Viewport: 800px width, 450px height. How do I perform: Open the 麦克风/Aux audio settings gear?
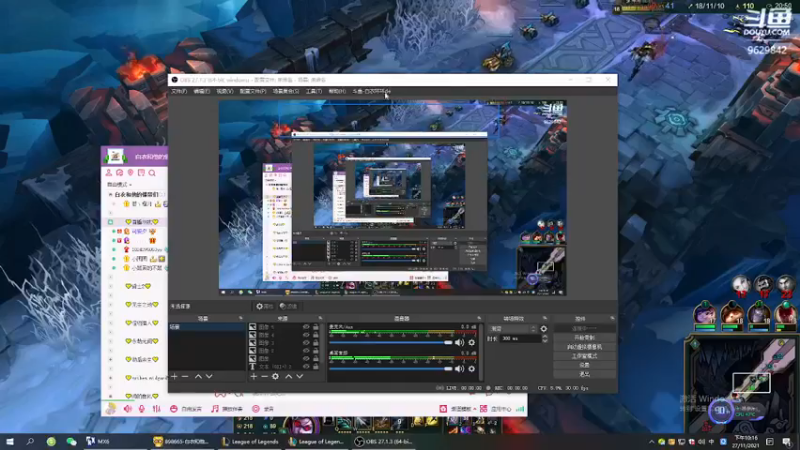pyautogui.click(x=471, y=342)
